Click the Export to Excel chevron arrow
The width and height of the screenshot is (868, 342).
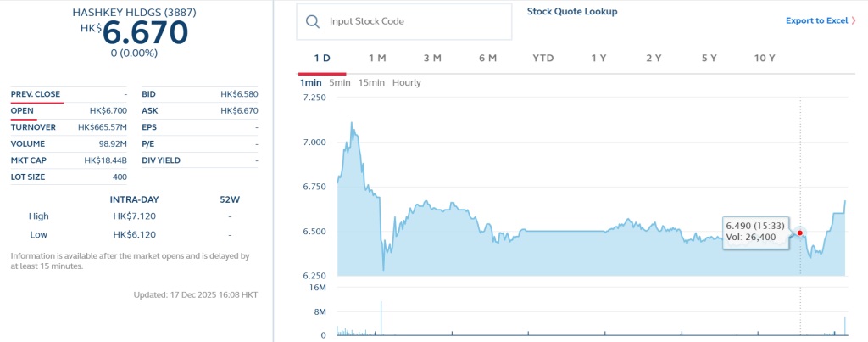pyautogui.click(x=854, y=20)
